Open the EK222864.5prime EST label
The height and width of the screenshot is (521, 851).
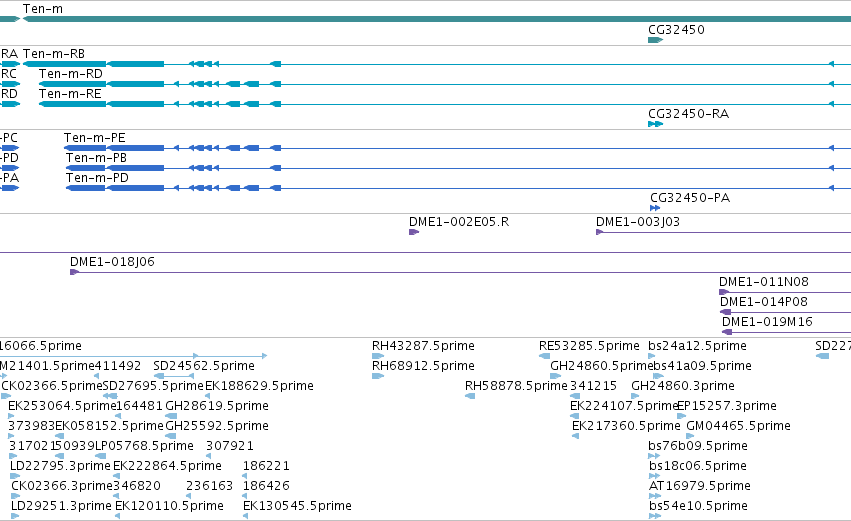(167, 466)
